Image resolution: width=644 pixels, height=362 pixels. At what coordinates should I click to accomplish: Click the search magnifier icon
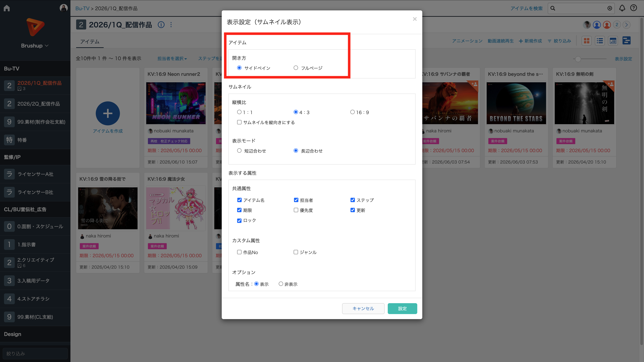(x=553, y=8)
